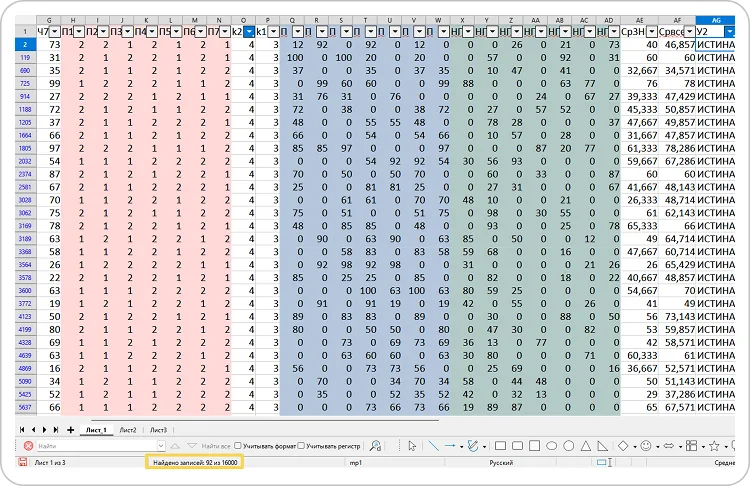Click the Найти search input field
Image resolution: width=750 pixels, height=486 pixels.
(x=96, y=446)
